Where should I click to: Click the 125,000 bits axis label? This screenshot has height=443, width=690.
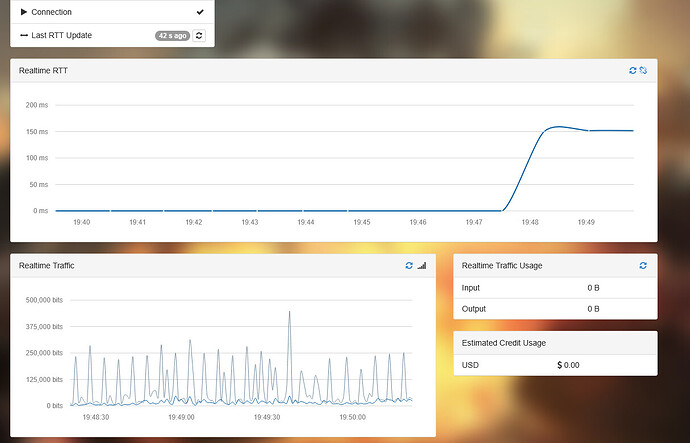pyautogui.click(x=44, y=379)
